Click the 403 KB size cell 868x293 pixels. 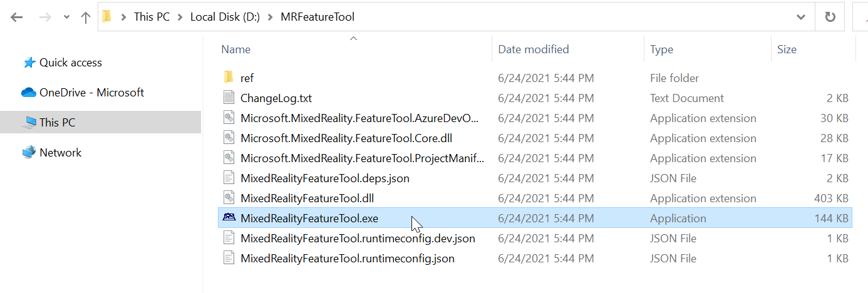[831, 198]
